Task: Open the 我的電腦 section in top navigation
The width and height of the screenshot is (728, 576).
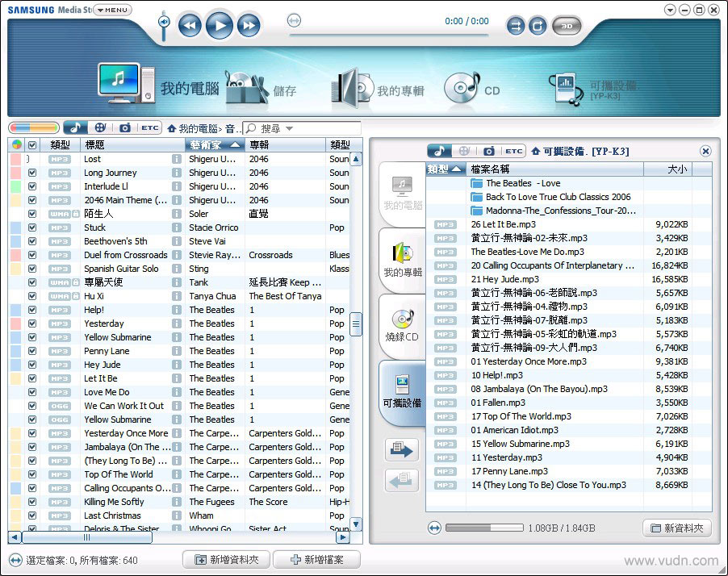Action: pyautogui.click(x=158, y=84)
